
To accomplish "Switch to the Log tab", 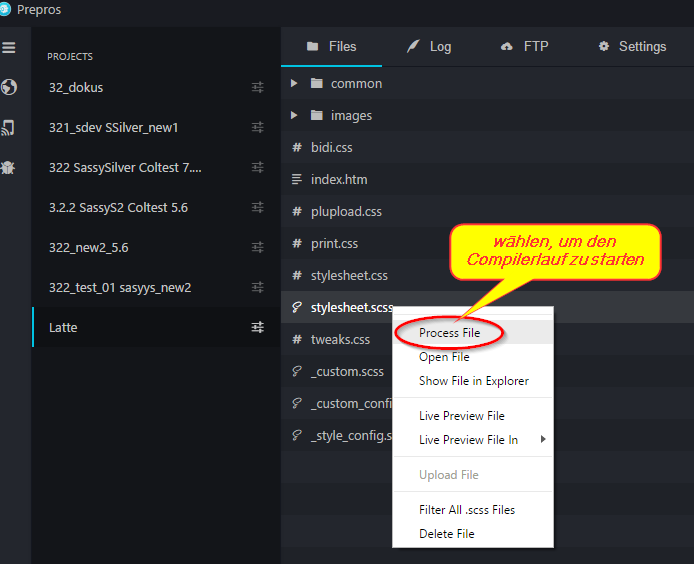I will pyautogui.click(x=429, y=47).
